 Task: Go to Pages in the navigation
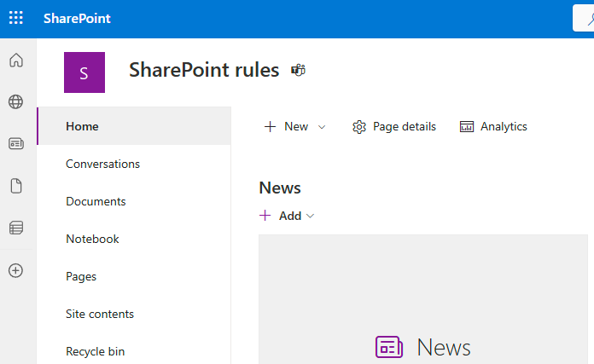tap(81, 277)
